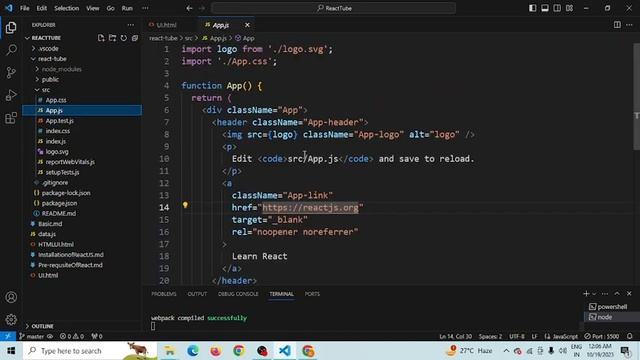Toggle the primary side bar layout icon
Screen dimensions: 640x360
click(x=532, y=8)
